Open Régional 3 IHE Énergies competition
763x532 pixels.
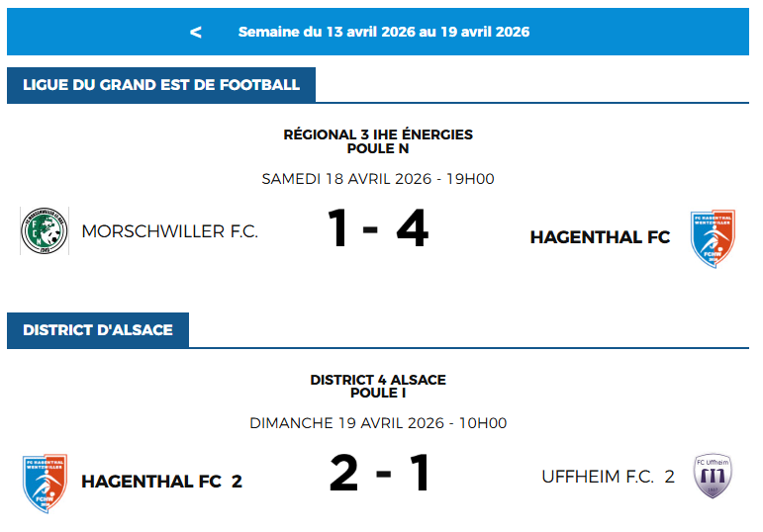point(378,134)
